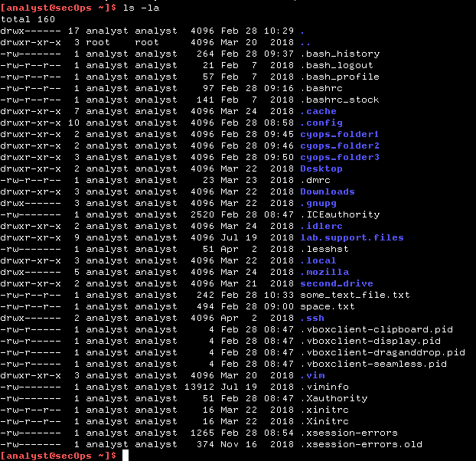Screen dimensions: 476x461
Task: Click the .idlerc directory name
Action: [x=321, y=226]
